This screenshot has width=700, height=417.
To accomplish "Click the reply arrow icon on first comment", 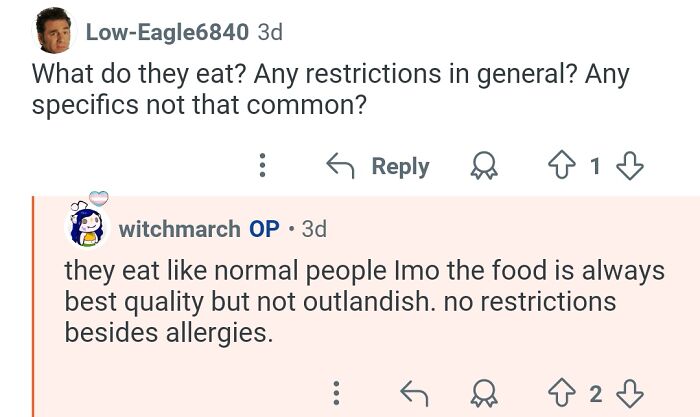I will pyautogui.click(x=343, y=166).
